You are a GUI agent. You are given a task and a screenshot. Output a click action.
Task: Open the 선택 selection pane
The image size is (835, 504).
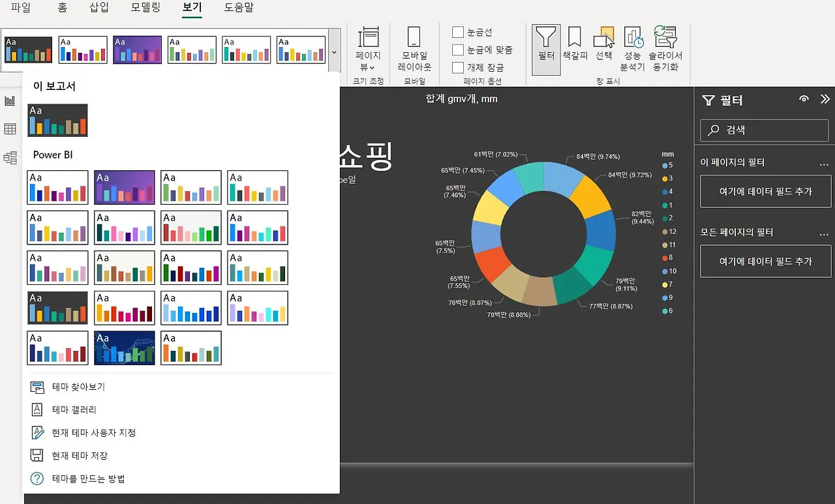[604, 44]
